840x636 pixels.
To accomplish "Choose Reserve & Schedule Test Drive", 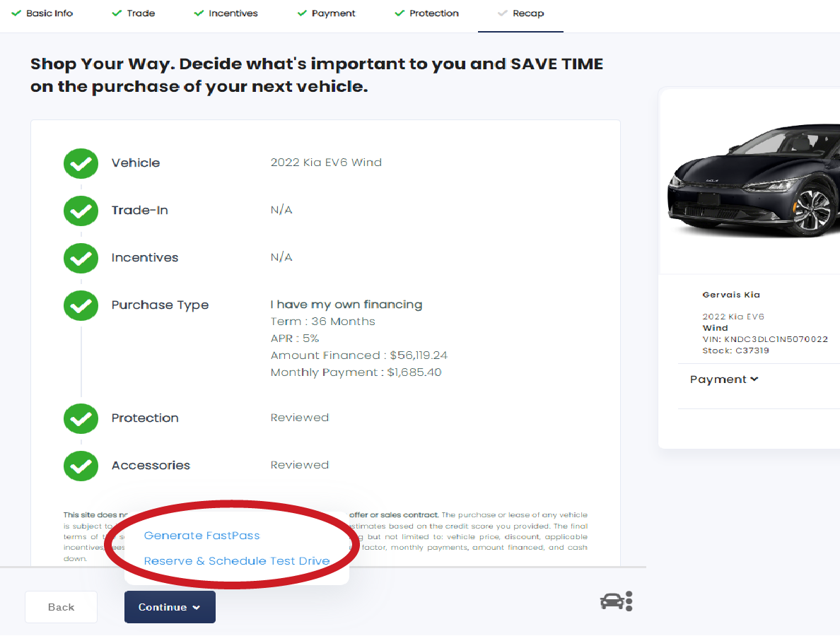I will [237, 560].
